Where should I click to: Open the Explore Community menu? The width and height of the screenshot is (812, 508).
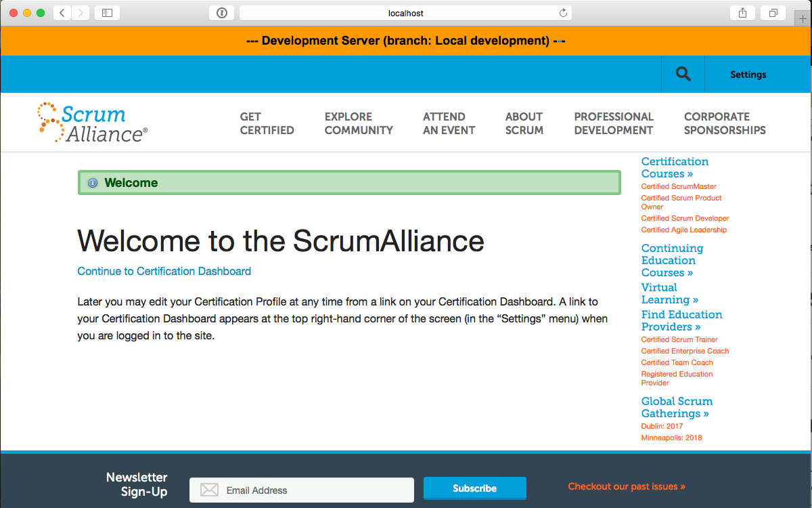pos(359,123)
